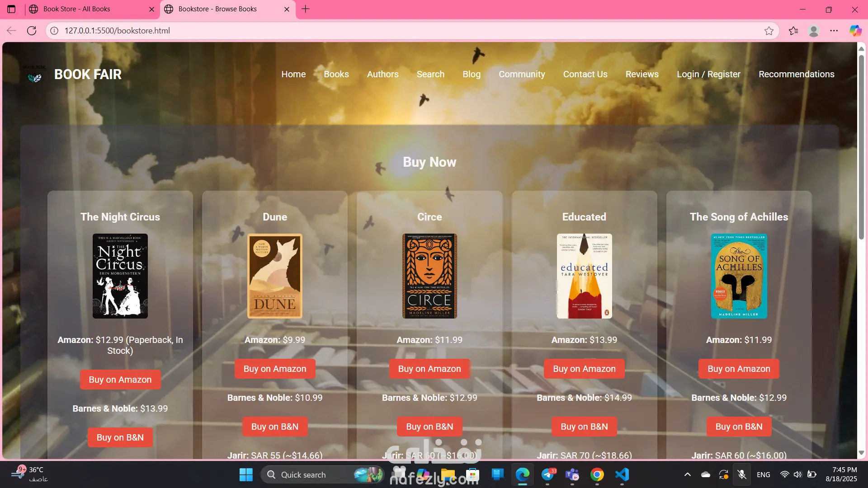The image size is (868, 488).
Task: Click the Book Fair logo icon
Action: [34, 74]
